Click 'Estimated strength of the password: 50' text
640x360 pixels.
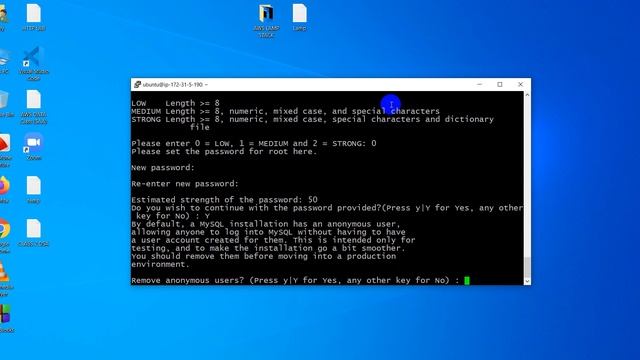224,200
